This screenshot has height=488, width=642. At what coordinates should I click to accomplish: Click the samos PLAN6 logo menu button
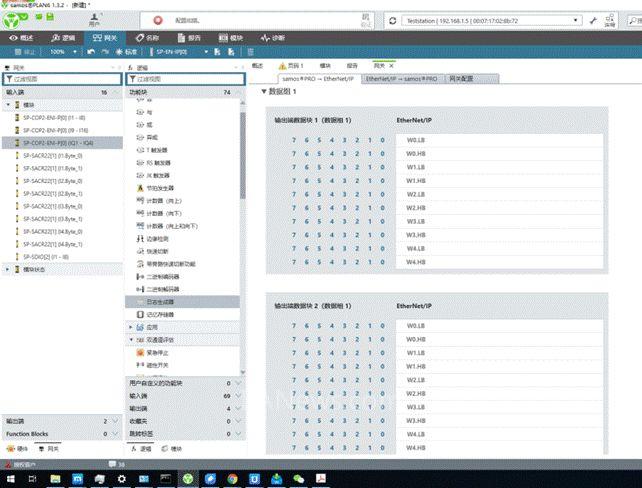tap(10, 20)
